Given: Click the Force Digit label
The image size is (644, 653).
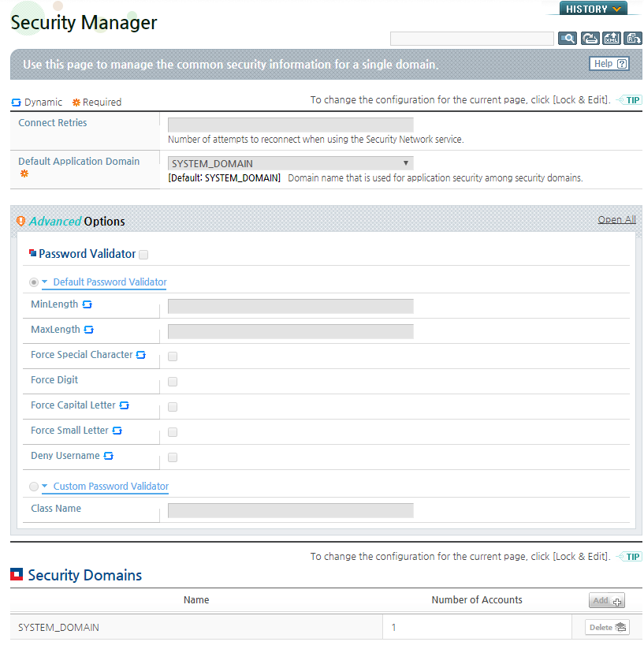Looking at the screenshot, I should pos(54,380).
